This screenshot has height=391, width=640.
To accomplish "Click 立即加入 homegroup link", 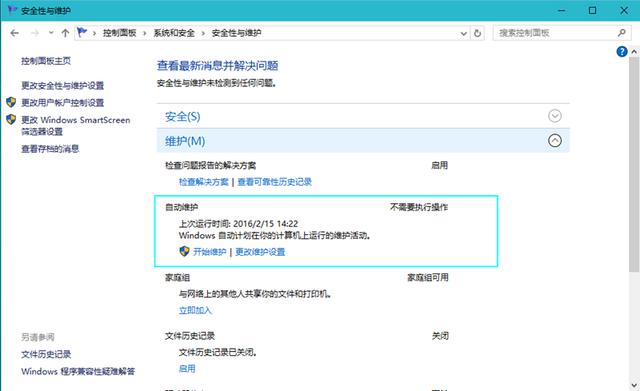I will (x=195, y=311).
